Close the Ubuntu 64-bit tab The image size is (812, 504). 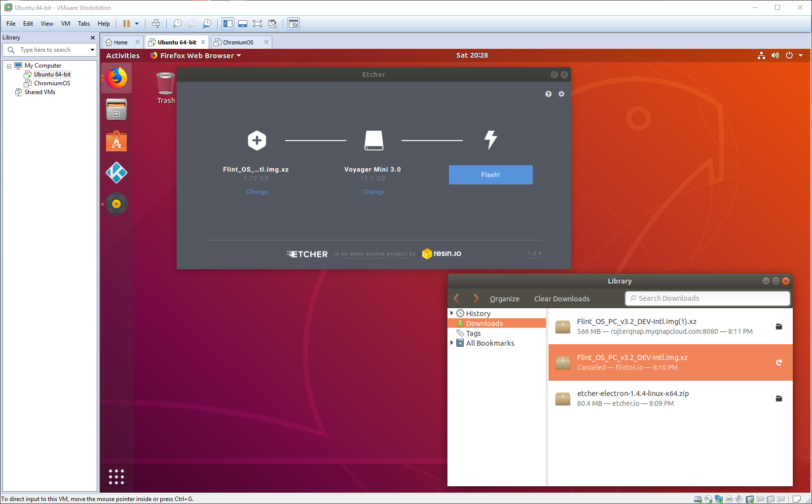coord(203,42)
